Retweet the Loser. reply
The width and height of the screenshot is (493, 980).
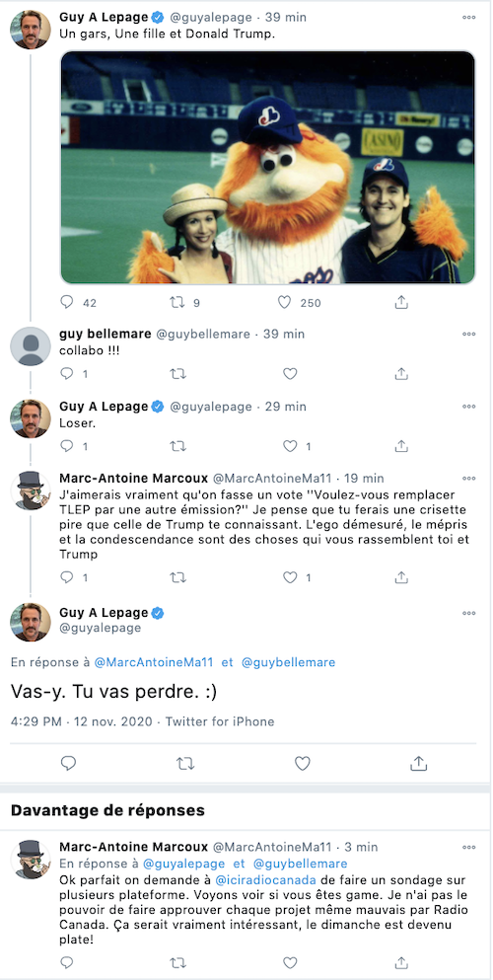point(177,446)
